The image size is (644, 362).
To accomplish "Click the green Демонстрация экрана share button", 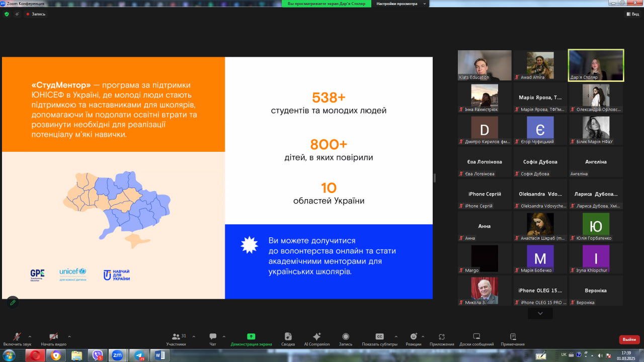I will [251, 339].
